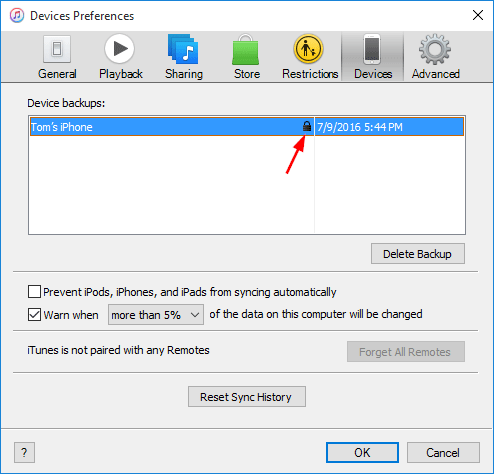Enable Prevent iPods, iPhones, and iPads from syncing automatically
The image size is (494, 474).
tap(34, 292)
